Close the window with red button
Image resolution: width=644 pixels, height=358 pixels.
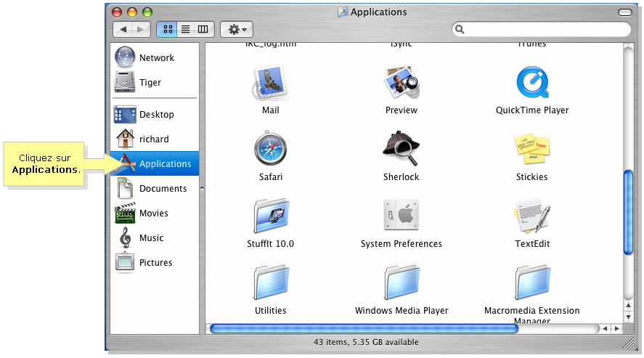pos(117,12)
